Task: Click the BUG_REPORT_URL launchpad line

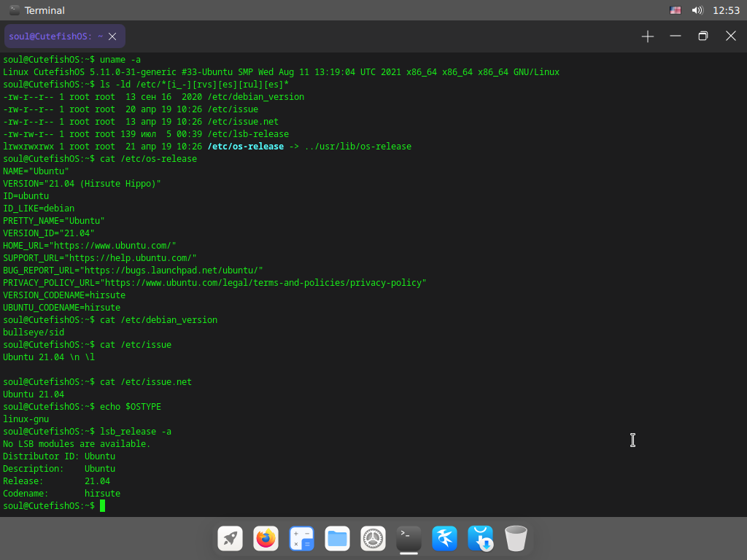Action: click(133, 270)
